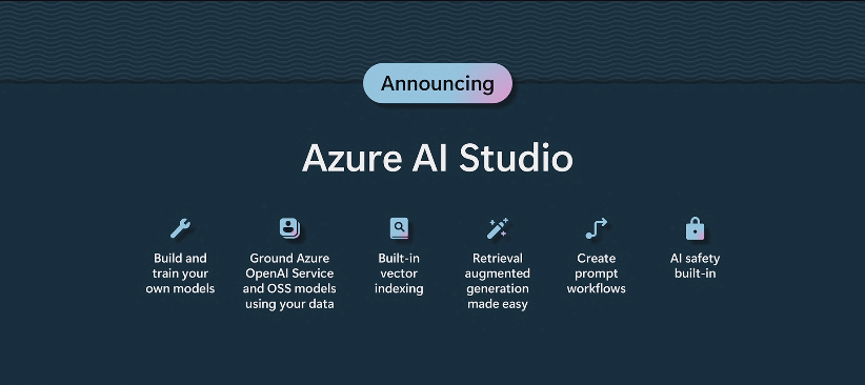The height and width of the screenshot is (385, 866).
Task: Click the Announcing pill badge
Action: [437, 83]
